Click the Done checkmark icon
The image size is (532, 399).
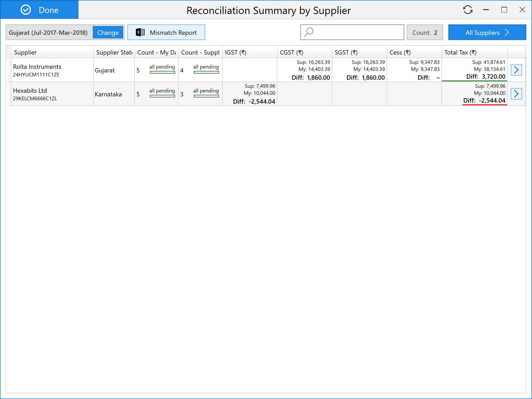(x=26, y=10)
